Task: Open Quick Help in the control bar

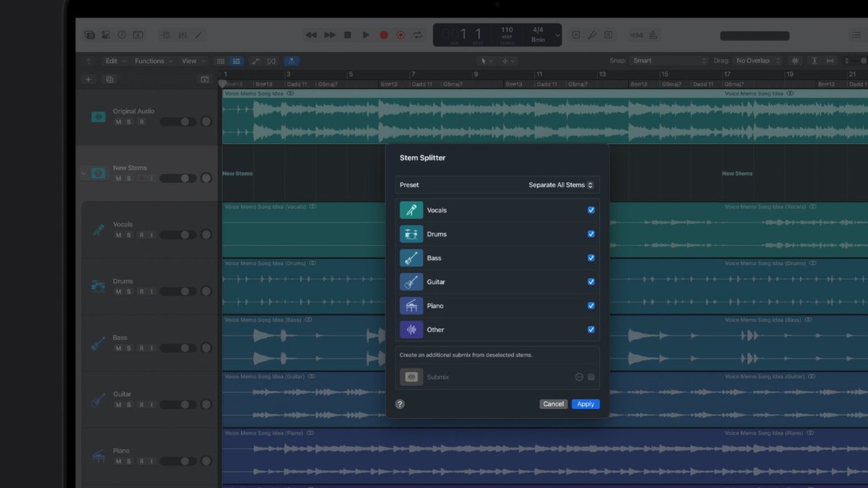Action: [x=122, y=35]
